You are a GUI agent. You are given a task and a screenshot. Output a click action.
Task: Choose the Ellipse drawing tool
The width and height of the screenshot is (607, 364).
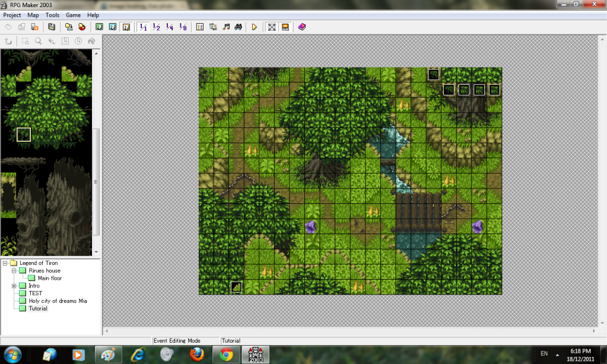point(78,41)
